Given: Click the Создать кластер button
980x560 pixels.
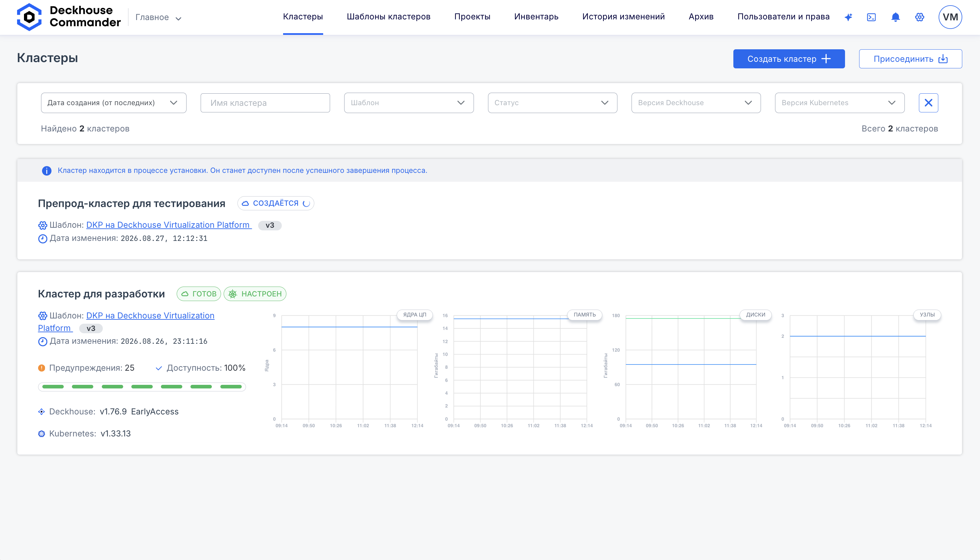Looking at the screenshot, I should pos(789,59).
